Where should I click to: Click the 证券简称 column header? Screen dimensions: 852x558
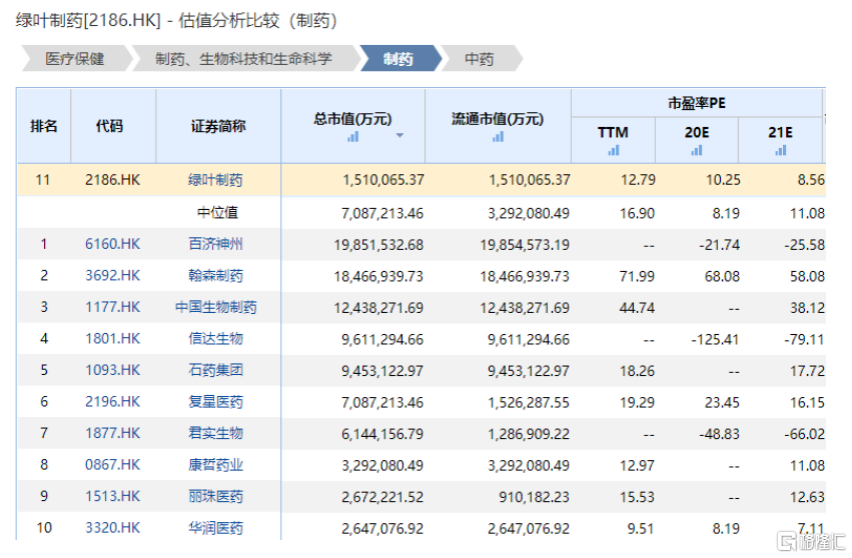coord(218,126)
